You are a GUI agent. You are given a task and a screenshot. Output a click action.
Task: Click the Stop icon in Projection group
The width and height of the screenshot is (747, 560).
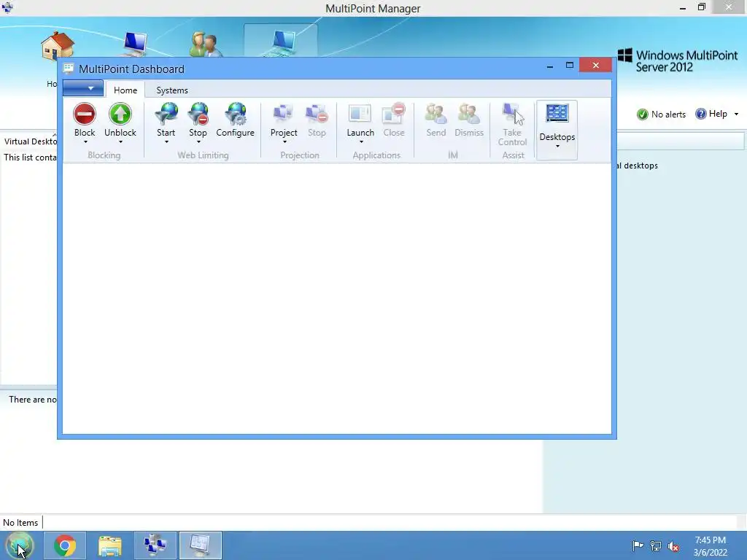click(x=317, y=114)
